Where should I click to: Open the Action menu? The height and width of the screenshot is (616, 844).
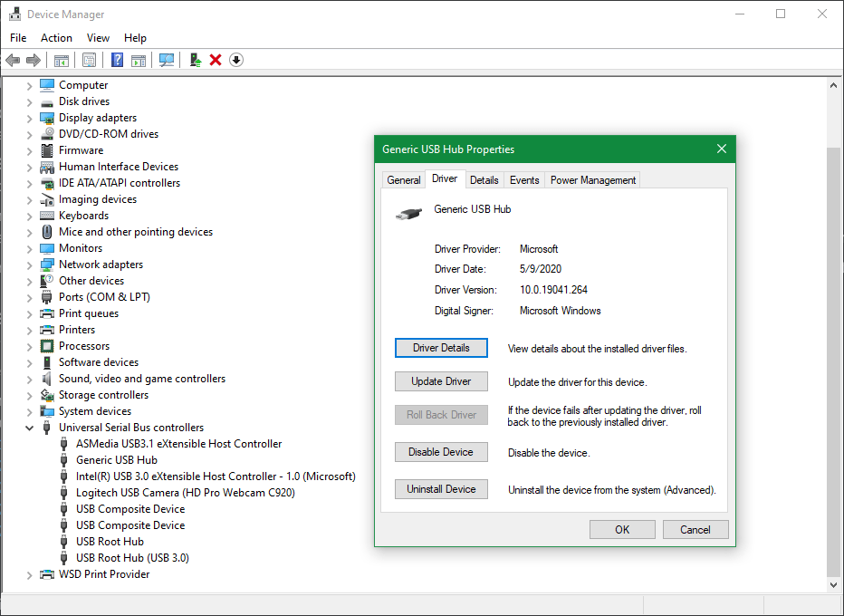(x=56, y=37)
